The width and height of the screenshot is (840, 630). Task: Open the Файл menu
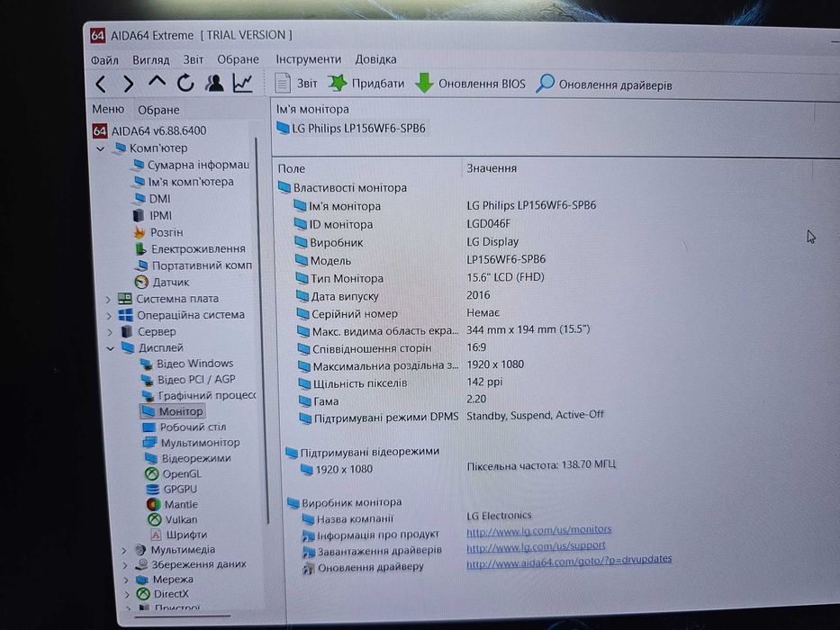coord(104,60)
